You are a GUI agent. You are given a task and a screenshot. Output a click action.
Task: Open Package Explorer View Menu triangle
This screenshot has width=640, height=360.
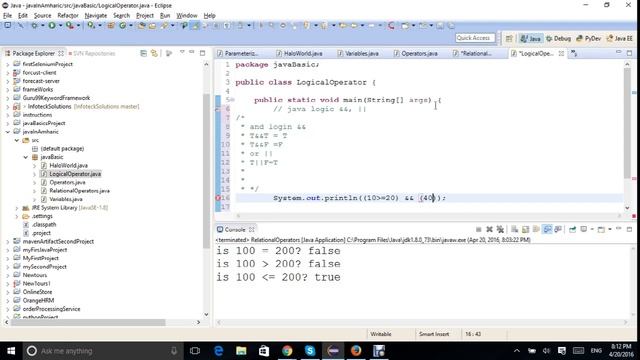pos(182,52)
